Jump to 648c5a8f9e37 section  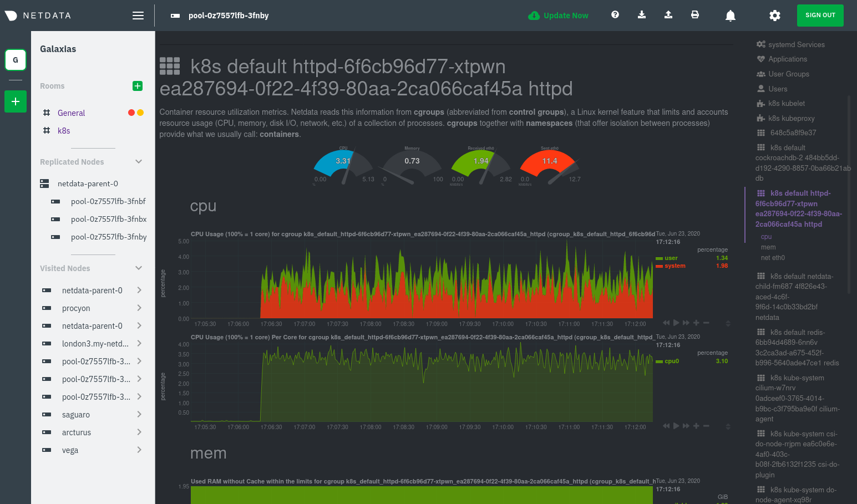click(793, 133)
